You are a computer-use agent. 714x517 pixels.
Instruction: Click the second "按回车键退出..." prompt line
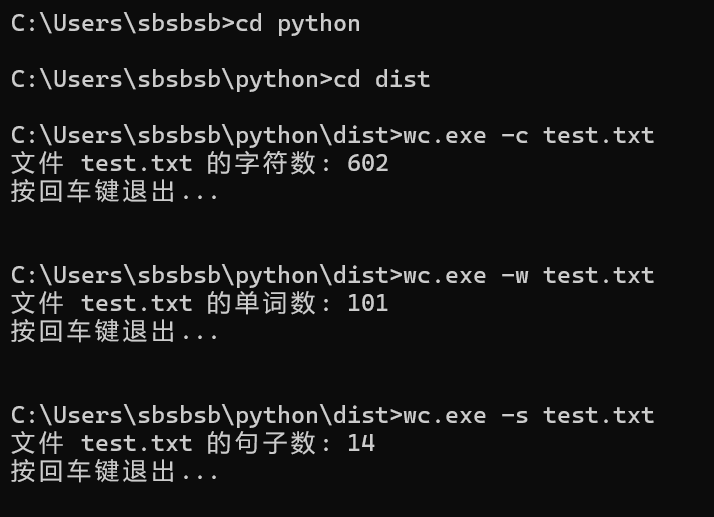[115, 331]
